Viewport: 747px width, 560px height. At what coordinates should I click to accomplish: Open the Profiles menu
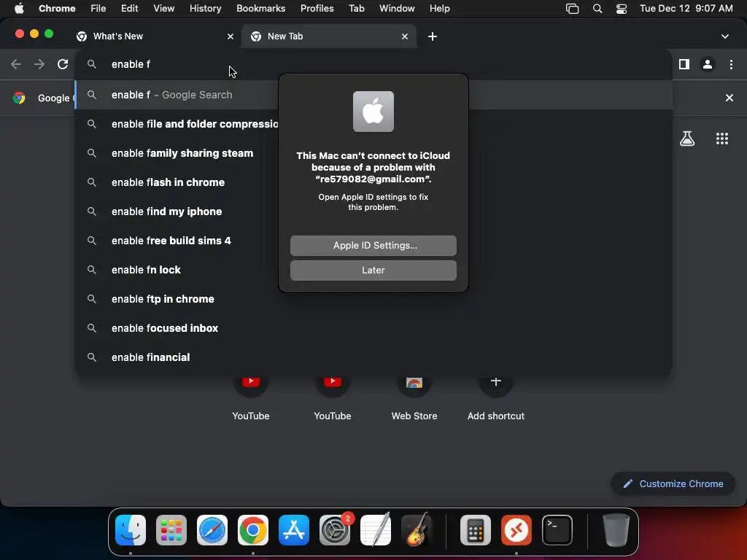pos(317,9)
